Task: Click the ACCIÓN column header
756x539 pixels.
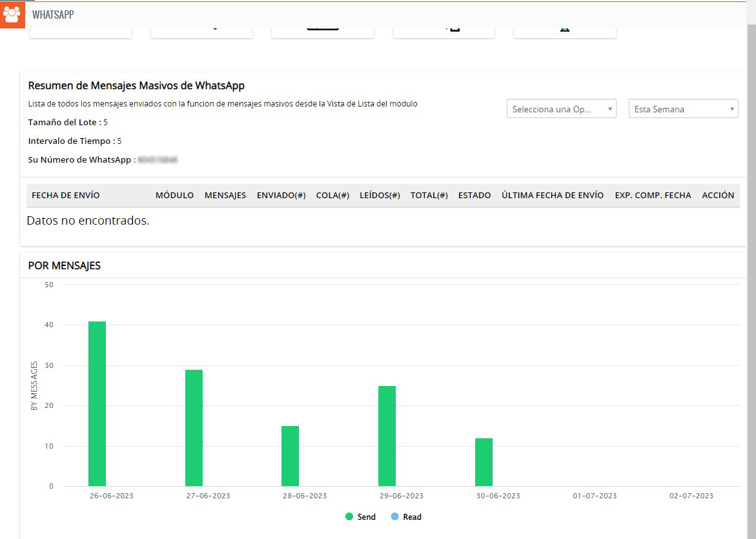Action: click(718, 195)
